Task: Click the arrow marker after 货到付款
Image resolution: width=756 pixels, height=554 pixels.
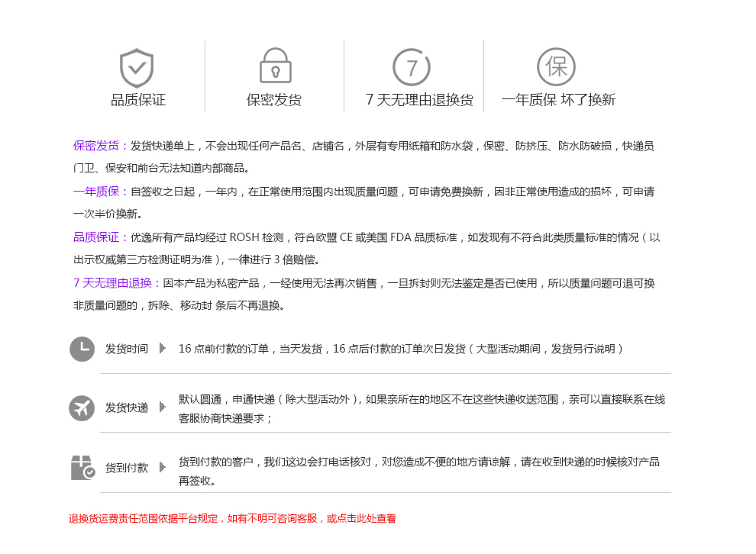Action: [x=162, y=467]
